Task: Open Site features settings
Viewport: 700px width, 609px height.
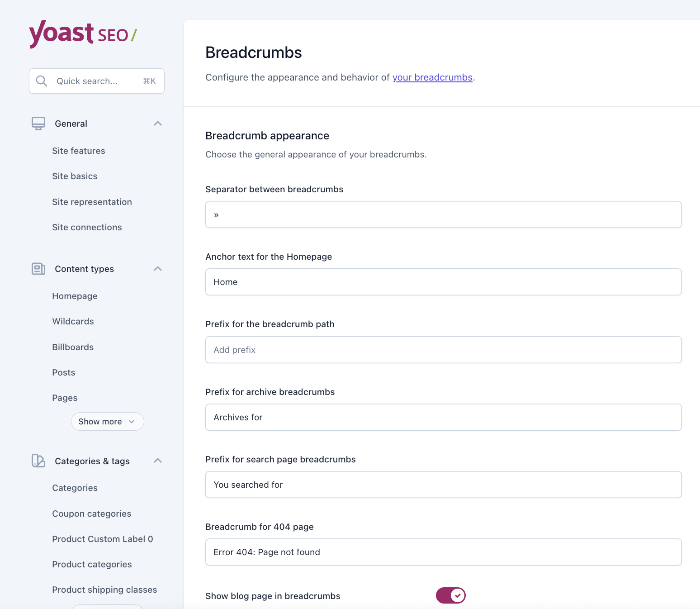Action: 79,151
